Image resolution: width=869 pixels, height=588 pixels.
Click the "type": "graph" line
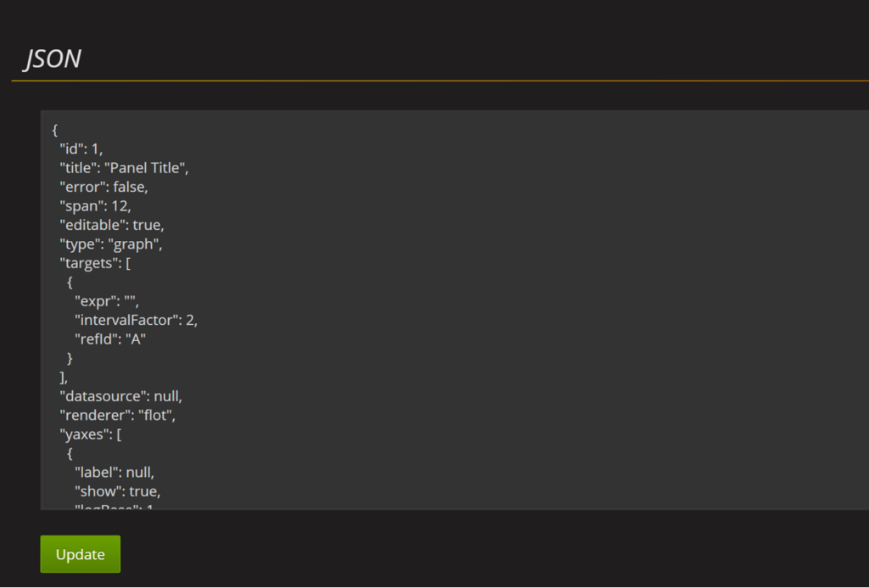coord(111,244)
